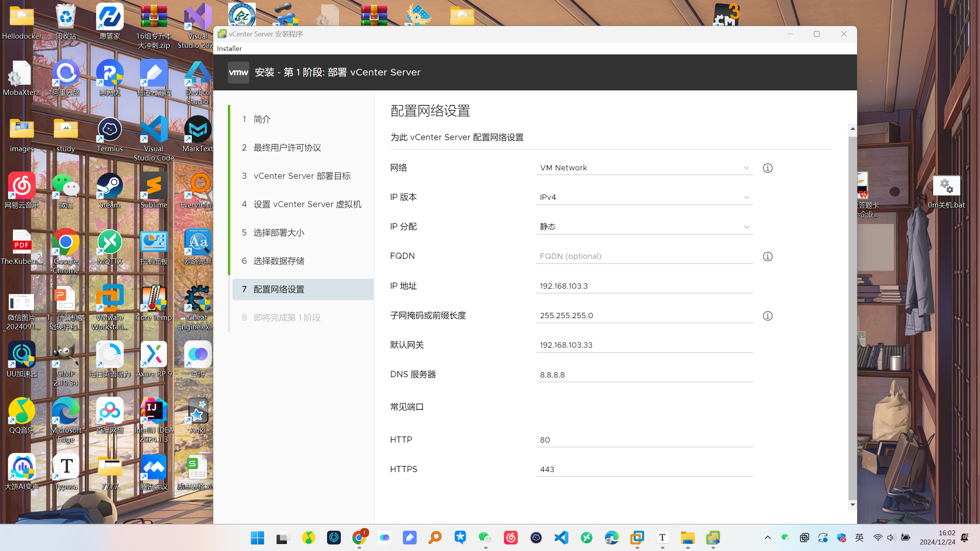Viewport: 980px width, 551px height.
Task: Click the taskbar clock showing 16:02
Action: coord(937,538)
